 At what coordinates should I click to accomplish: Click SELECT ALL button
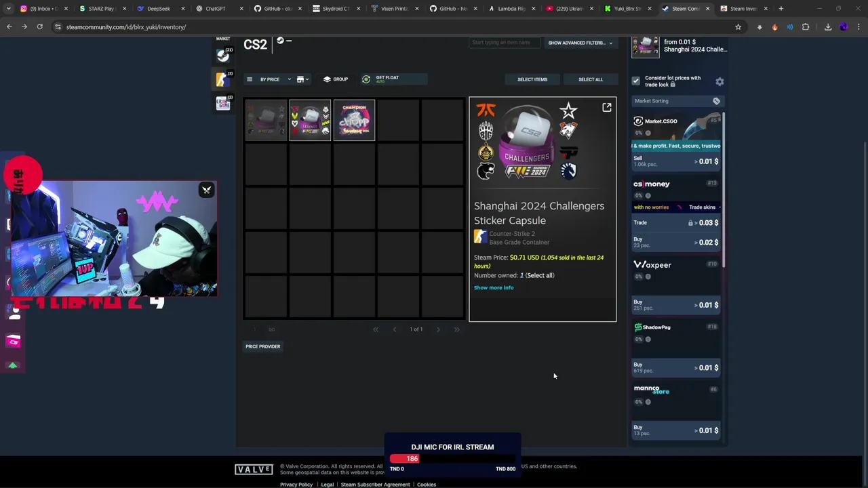tap(591, 79)
